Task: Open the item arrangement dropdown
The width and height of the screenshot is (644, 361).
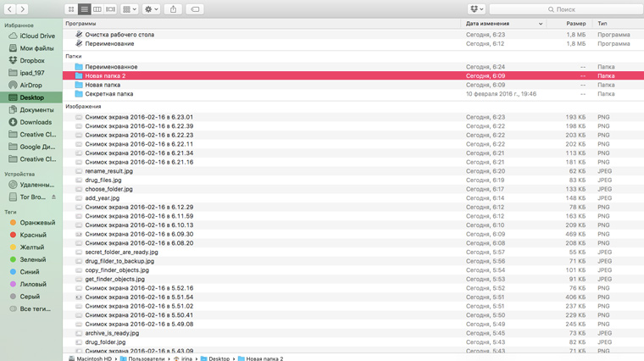Action: 130,9
